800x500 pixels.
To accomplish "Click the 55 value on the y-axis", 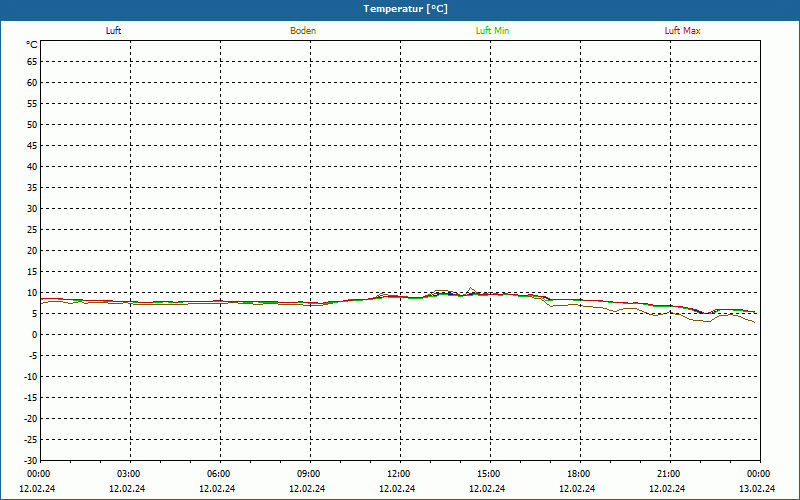I will pyautogui.click(x=32, y=104).
